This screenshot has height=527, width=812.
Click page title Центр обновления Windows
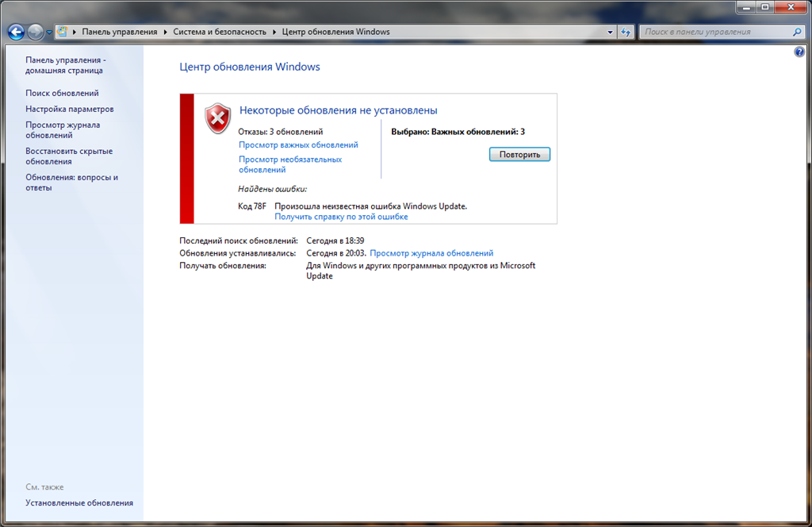pyautogui.click(x=250, y=67)
